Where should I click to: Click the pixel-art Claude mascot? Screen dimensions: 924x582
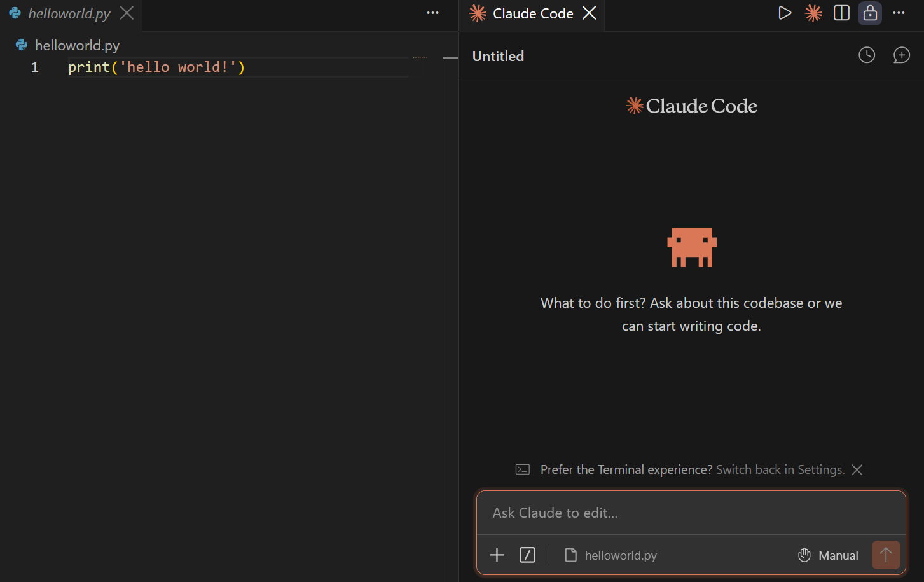[691, 247]
